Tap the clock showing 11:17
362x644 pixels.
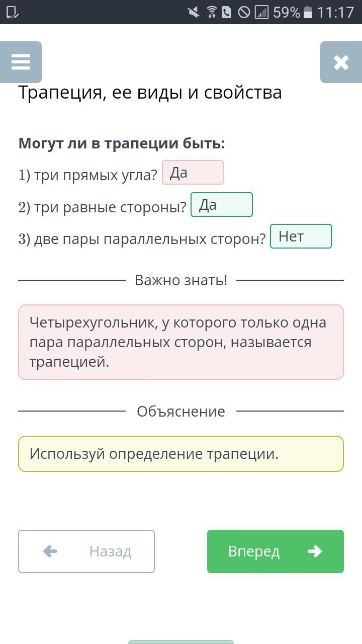(335, 12)
